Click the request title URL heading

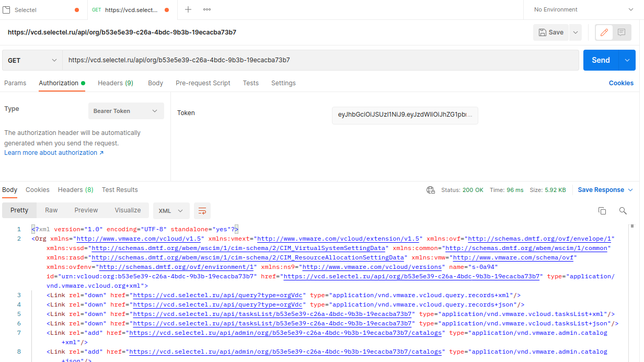click(122, 32)
